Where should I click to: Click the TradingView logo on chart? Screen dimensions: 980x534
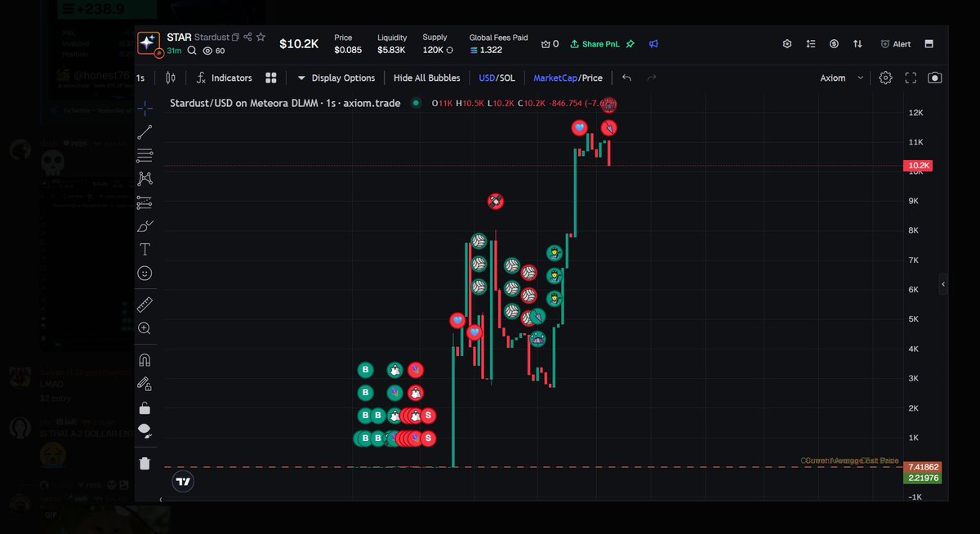click(184, 481)
